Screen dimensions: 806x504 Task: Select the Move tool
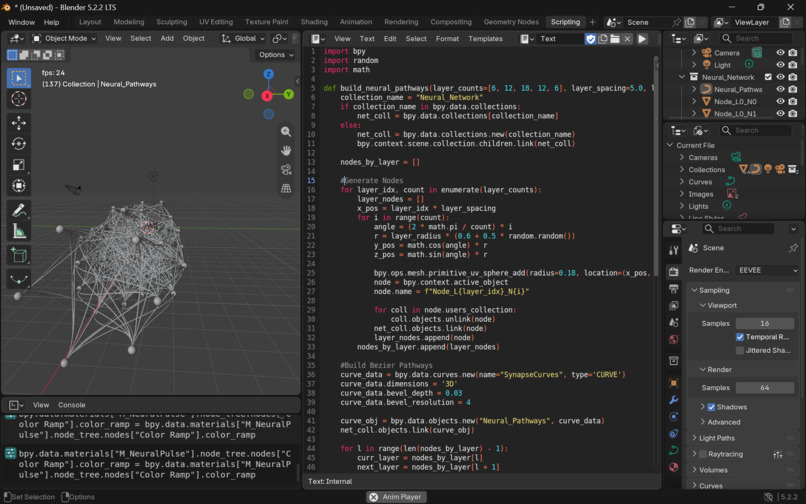(19, 123)
